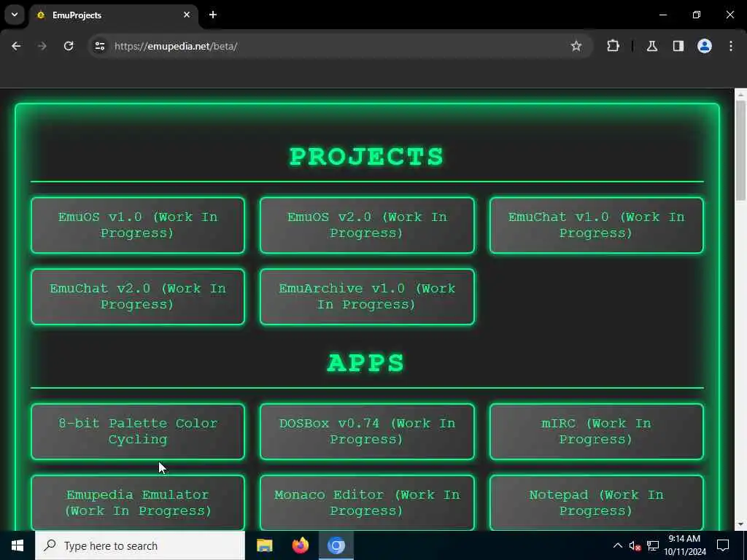
Task: Click the muted volume tray icon
Action: tap(635, 545)
